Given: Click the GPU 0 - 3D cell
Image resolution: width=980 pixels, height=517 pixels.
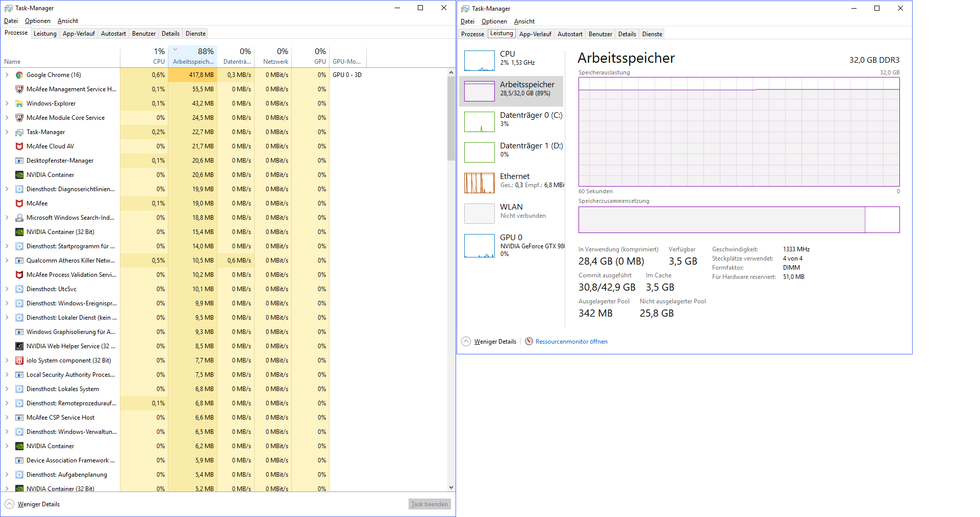Looking at the screenshot, I should [347, 75].
